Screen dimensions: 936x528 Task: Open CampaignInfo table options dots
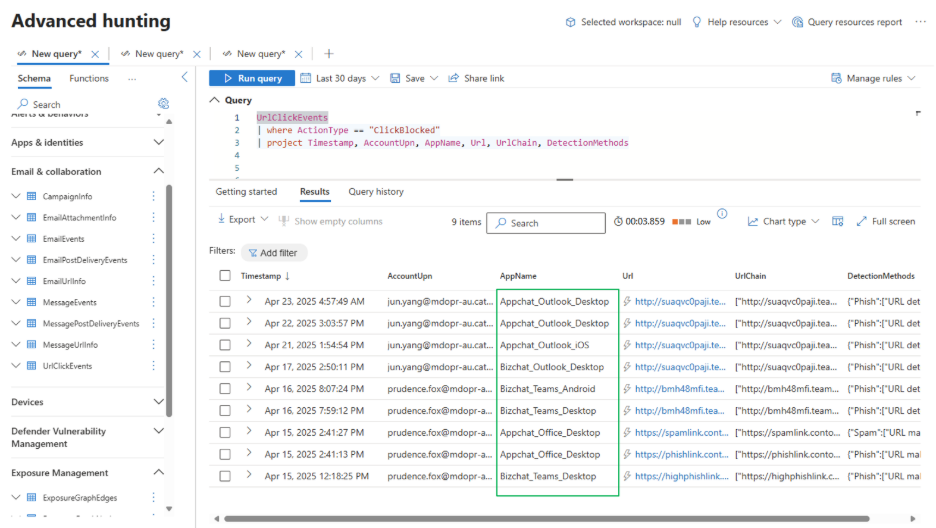(153, 196)
